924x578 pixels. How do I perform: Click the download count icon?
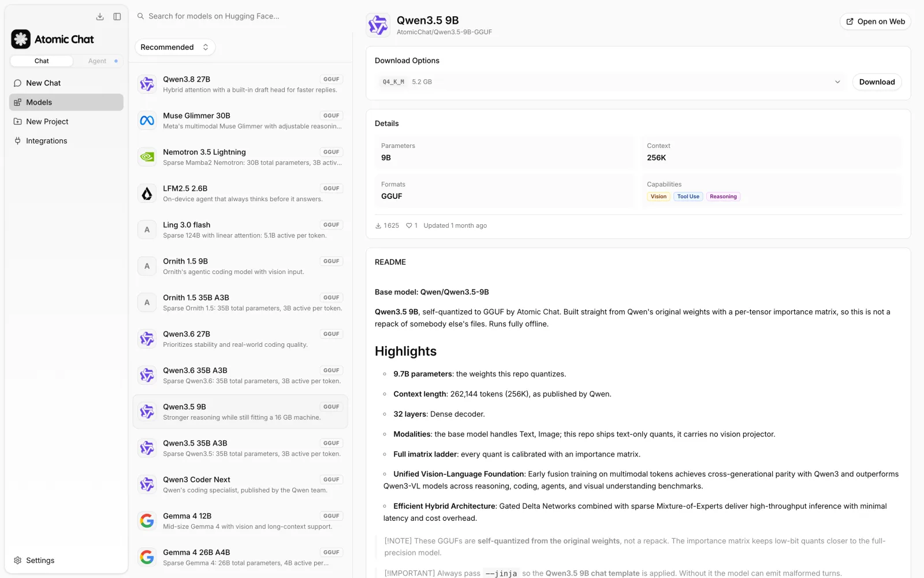click(x=378, y=226)
